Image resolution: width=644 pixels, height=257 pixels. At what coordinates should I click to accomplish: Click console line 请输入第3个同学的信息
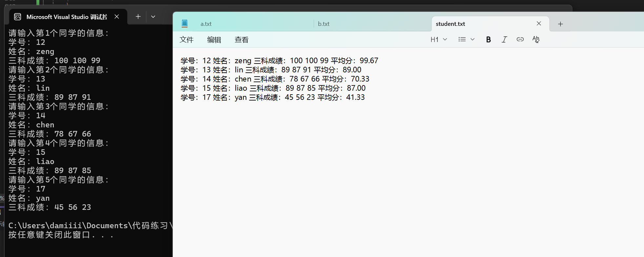coord(59,106)
